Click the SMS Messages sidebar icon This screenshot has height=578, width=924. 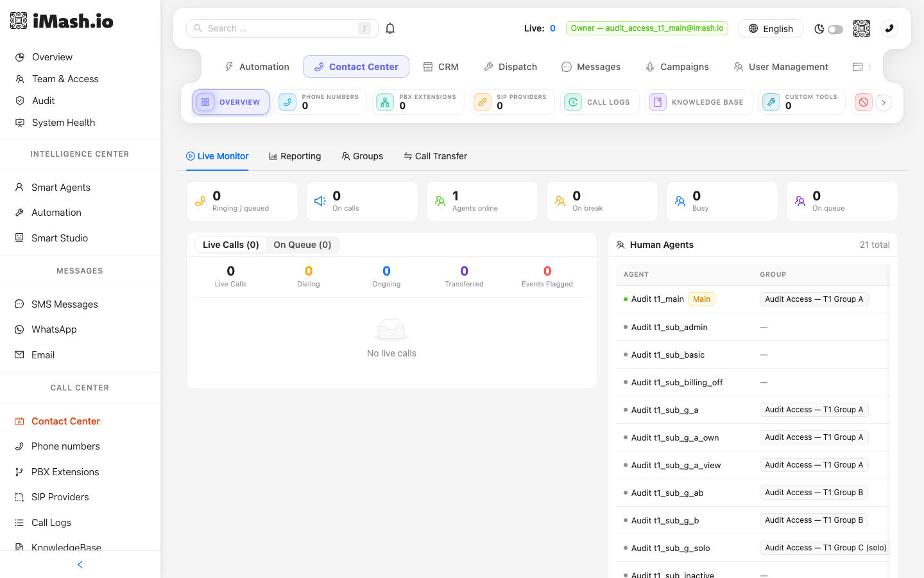[x=19, y=304]
